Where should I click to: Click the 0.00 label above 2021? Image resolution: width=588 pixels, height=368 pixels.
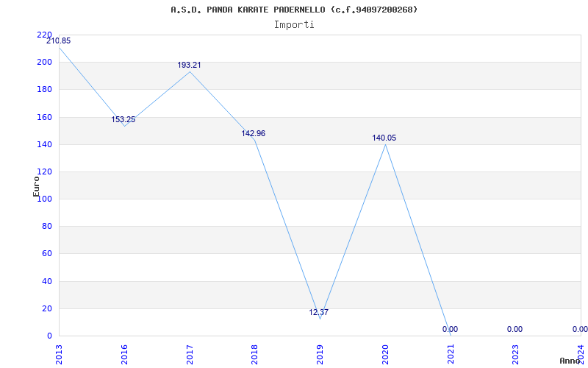click(x=450, y=329)
